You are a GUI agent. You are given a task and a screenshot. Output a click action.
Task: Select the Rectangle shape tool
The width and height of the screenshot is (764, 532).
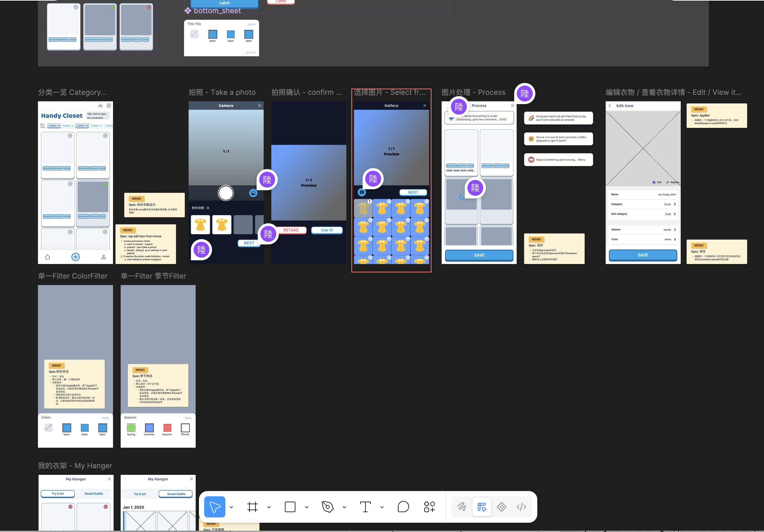tap(290, 507)
